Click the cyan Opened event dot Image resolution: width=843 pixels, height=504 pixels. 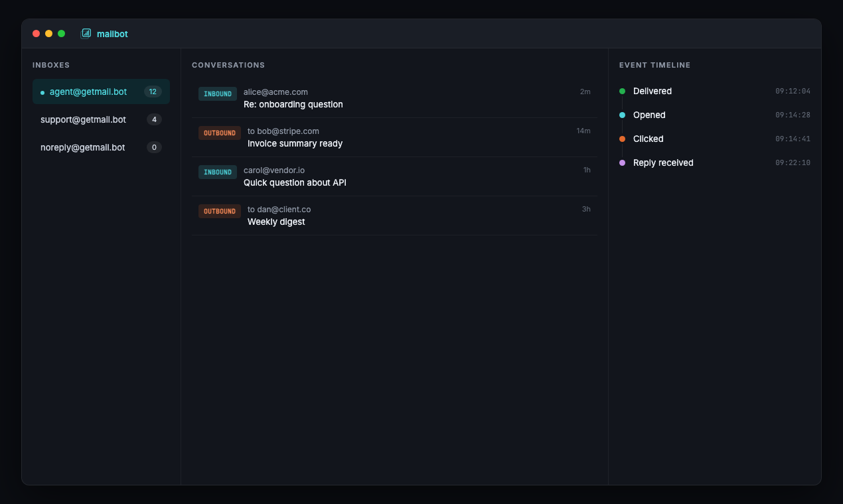click(622, 115)
